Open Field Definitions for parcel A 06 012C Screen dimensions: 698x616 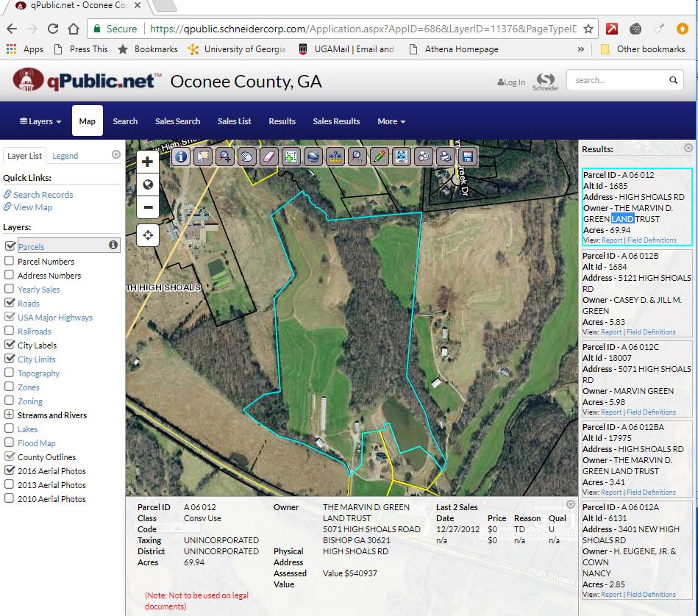point(651,412)
